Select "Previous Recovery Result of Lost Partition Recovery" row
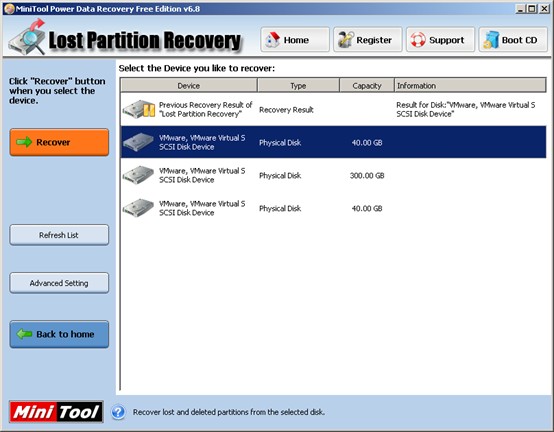The width and height of the screenshot is (554, 432). pyautogui.click(x=333, y=109)
